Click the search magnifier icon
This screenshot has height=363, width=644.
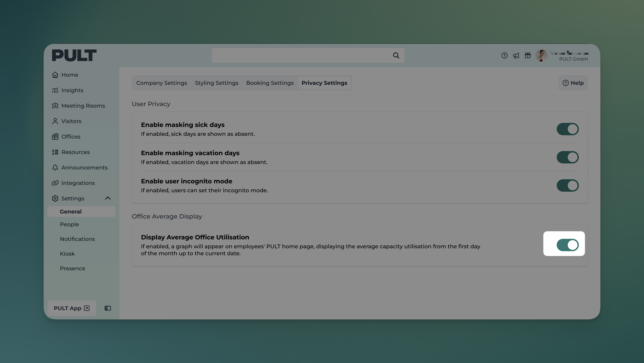[x=396, y=55]
